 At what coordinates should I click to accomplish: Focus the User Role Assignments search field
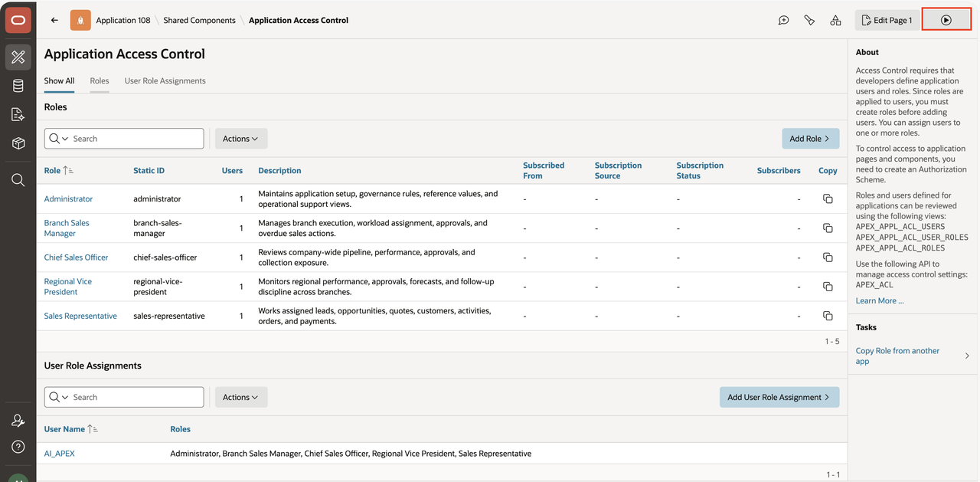point(124,397)
